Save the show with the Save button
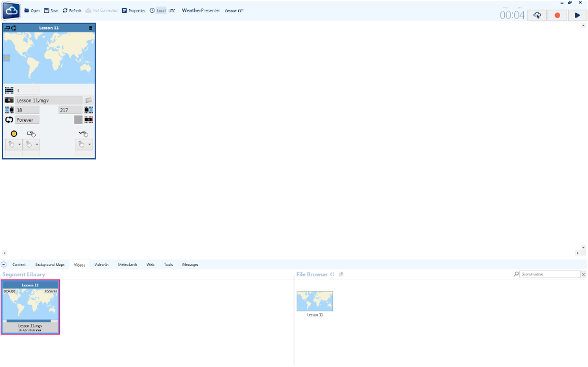The image size is (588, 367). (51, 10)
